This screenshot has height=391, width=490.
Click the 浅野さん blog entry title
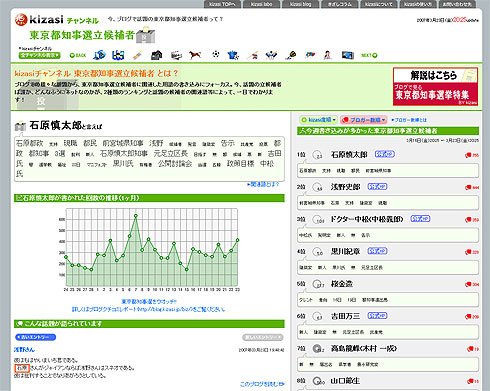[x=24, y=349]
